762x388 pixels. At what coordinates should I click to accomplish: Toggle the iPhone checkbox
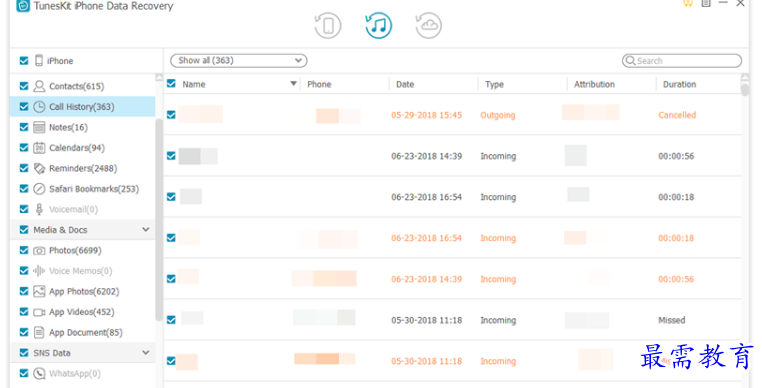pos(24,61)
